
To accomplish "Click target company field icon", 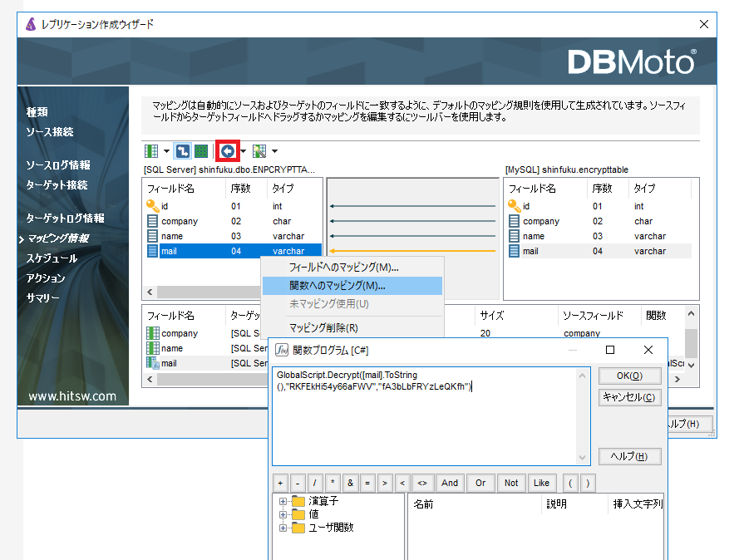I will pos(515,221).
